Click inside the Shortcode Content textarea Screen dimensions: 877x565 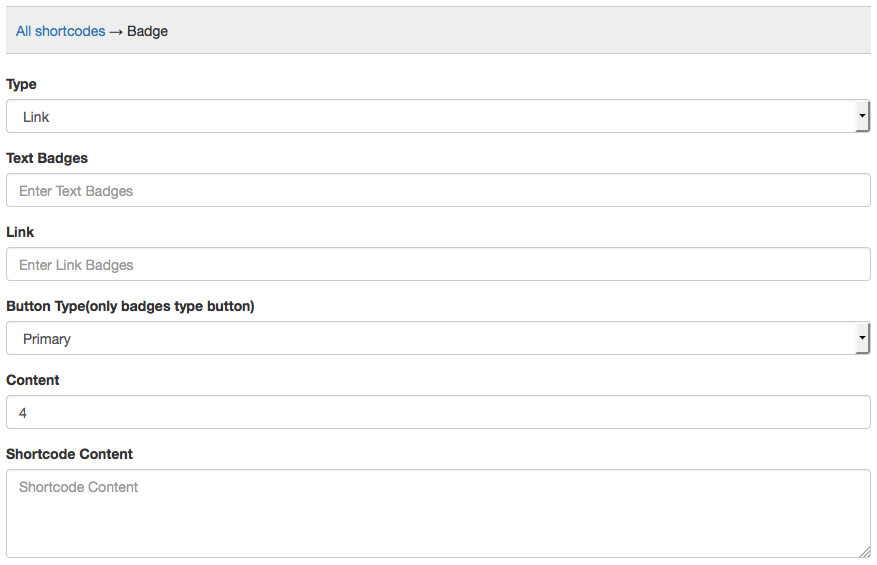[x=438, y=513]
